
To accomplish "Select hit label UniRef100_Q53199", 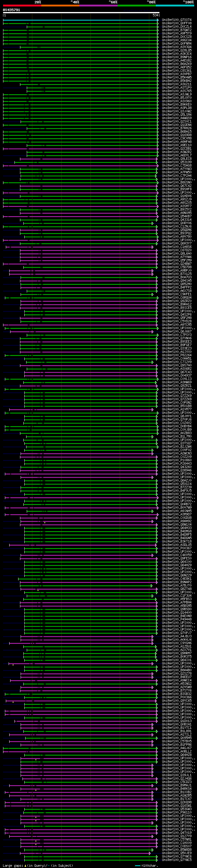I will (177, 162).
